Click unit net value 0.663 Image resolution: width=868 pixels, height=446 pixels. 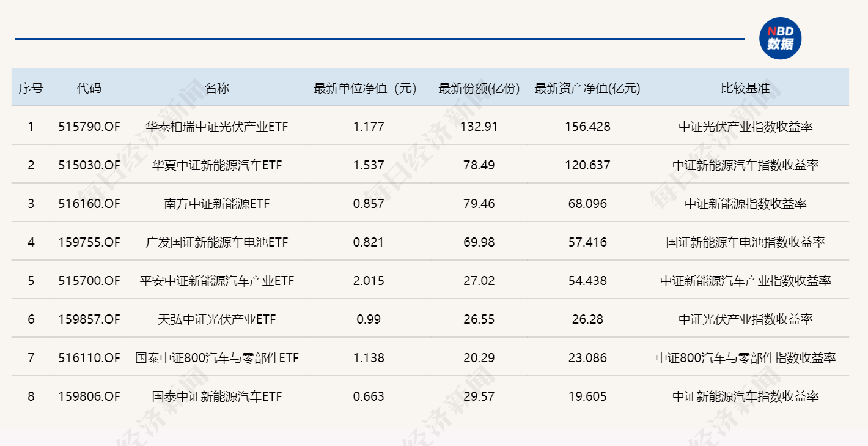pyautogui.click(x=369, y=396)
